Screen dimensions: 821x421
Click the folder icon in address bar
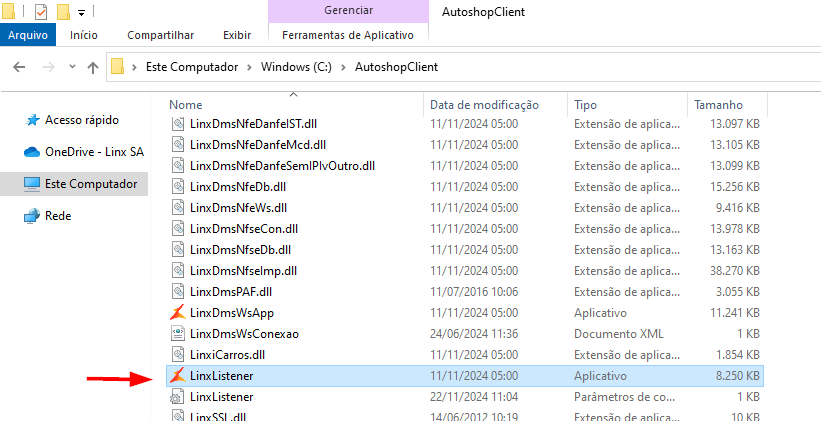(117, 67)
